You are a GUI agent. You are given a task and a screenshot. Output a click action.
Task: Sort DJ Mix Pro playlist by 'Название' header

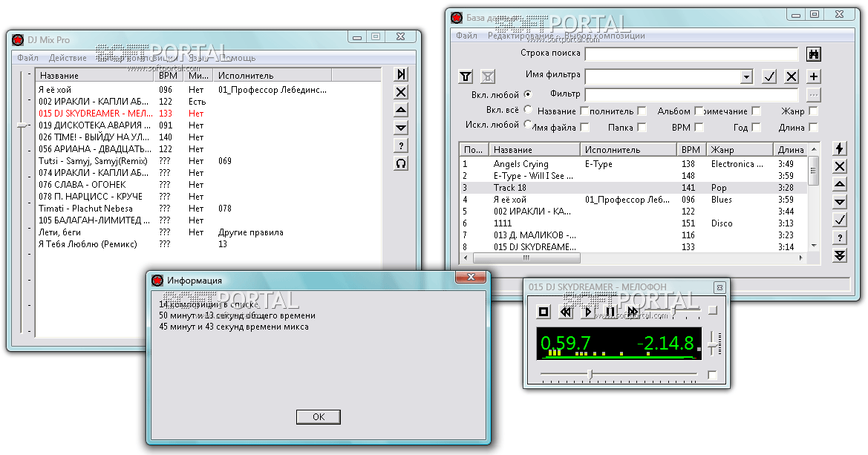point(94,75)
